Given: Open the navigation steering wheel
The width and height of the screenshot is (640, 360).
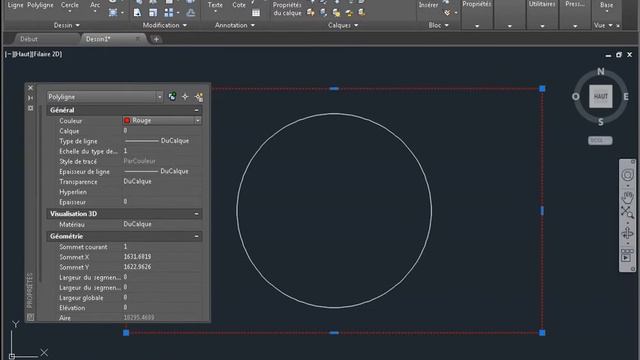Looking at the screenshot, I should (627, 175).
